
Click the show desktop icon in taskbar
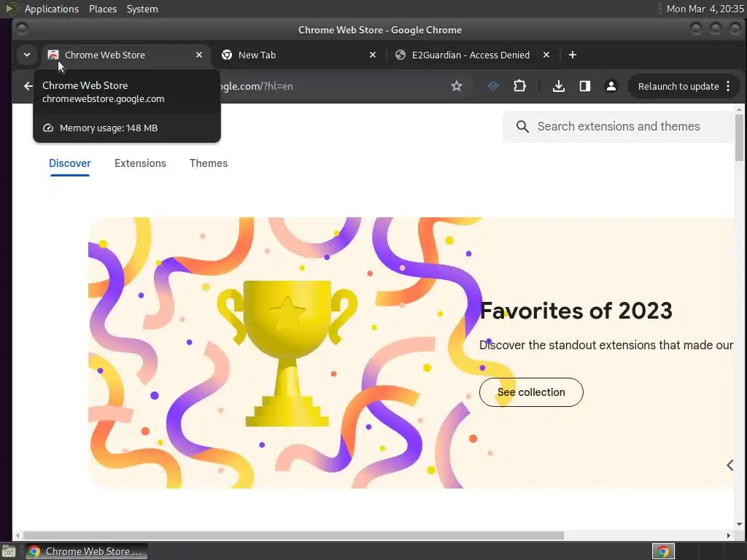[x=8, y=551]
